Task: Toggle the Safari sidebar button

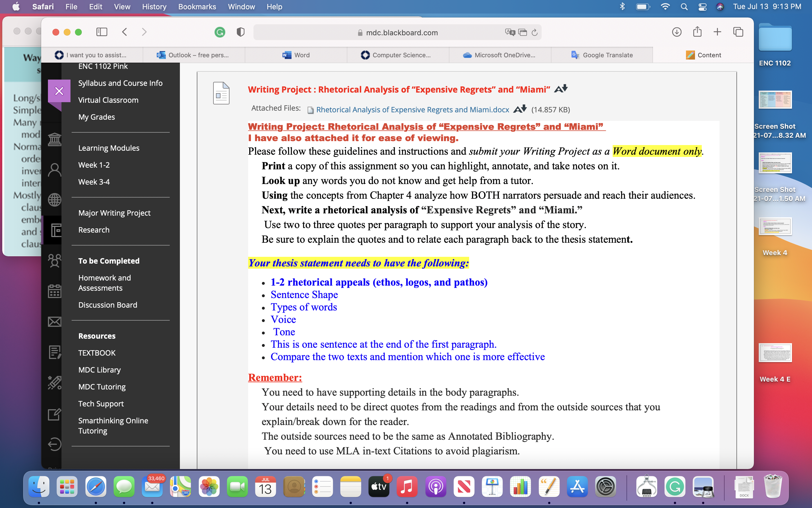Action: click(x=102, y=32)
